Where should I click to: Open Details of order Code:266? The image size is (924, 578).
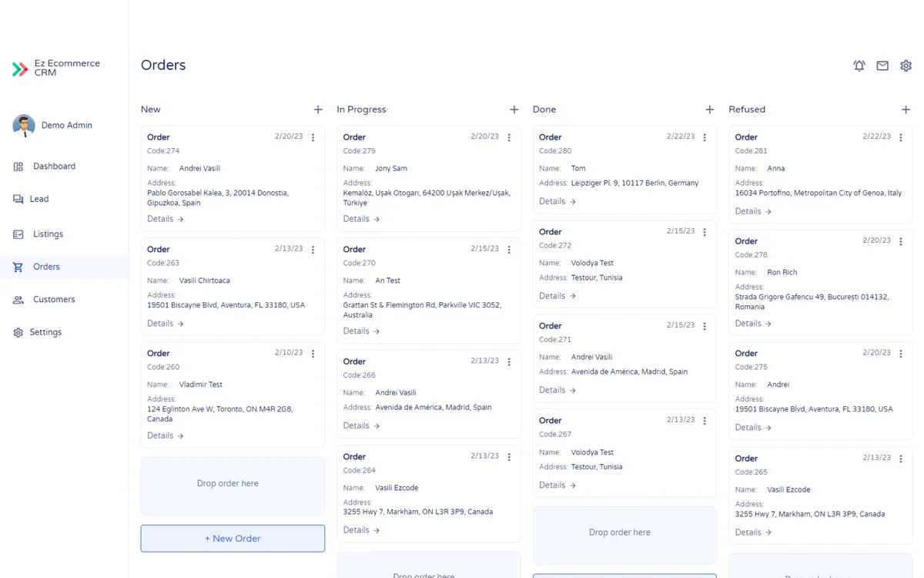362,425
